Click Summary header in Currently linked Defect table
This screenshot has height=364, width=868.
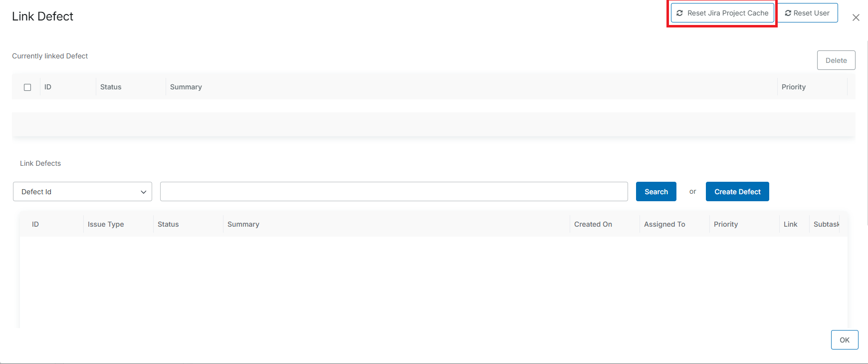pyautogui.click(x=186, y=87)
